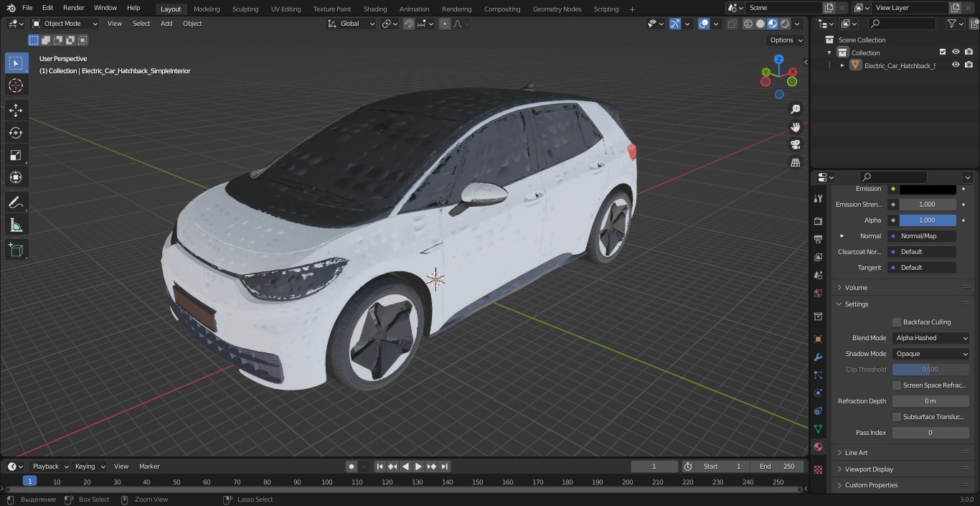The width and height of the screenshot is (980, 506).
Task: Open the Modifiers properties wrench icon
Action: pyautogui.click(x=818, y=357)
